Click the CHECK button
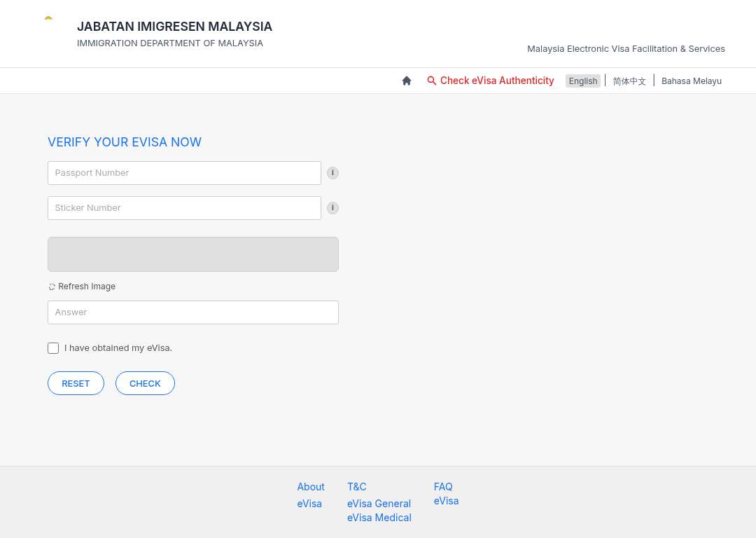The height and width of the screenshot is (538, 756). pos(145,383)
